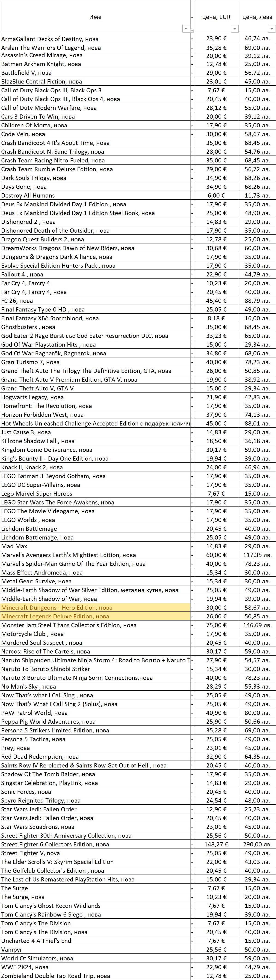Click the 117,35 лв. Marvel's Avengers price
Viewport: 276px width, 980px height.
point(257,555)
